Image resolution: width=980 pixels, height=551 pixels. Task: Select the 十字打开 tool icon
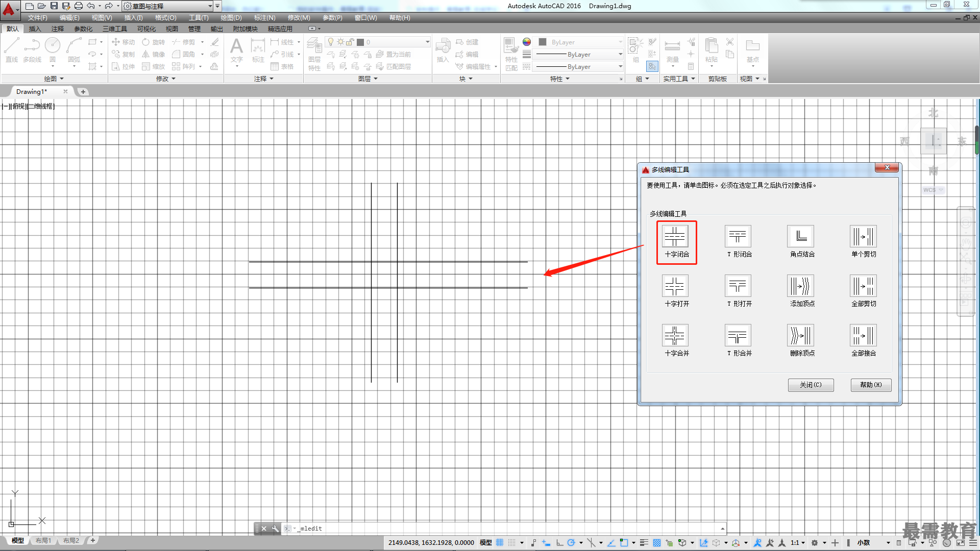coord(675,286)
